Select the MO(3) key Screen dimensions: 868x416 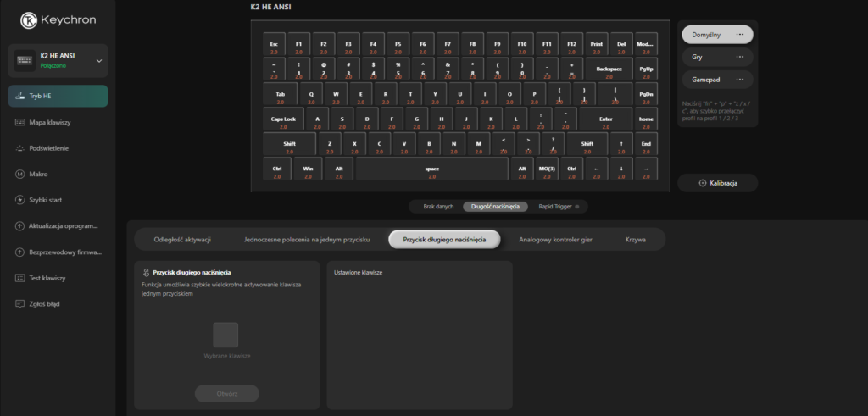coord(547,168)
